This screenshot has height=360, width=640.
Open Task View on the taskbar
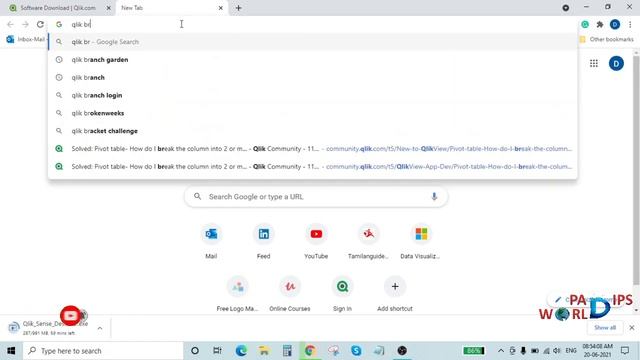click(217, 351)
